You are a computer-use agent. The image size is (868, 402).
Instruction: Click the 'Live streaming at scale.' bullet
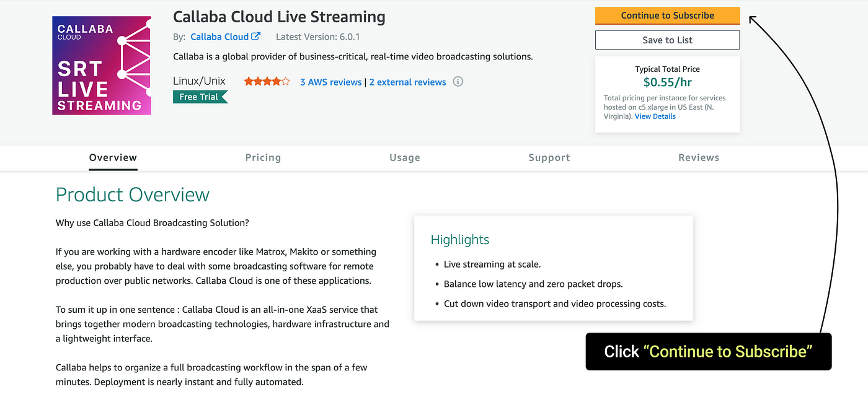(492, 264)
